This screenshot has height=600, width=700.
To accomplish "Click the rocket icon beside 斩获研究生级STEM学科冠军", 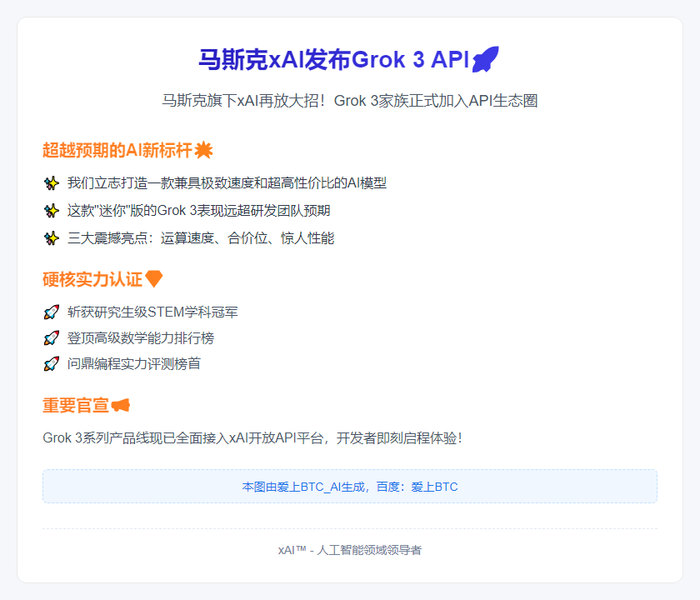I will [52, 312].
